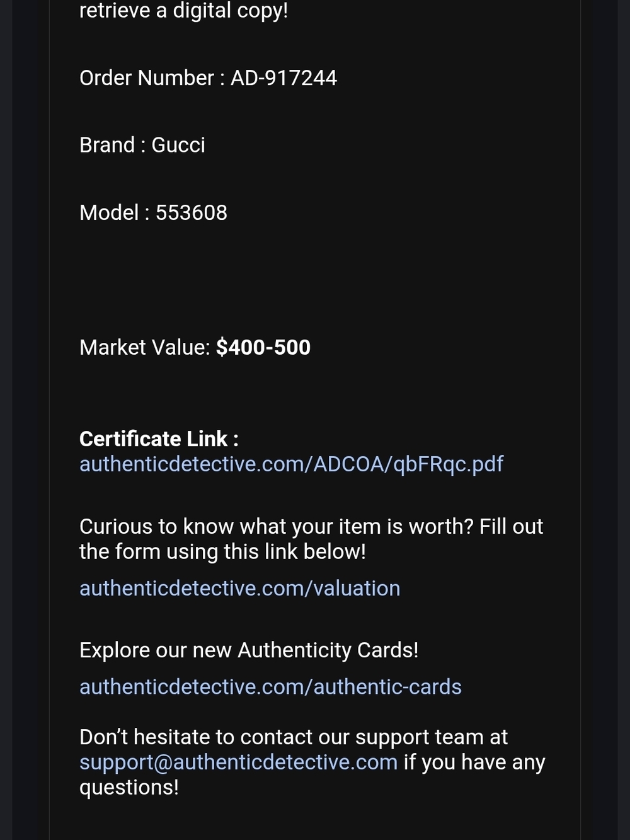Click the bold $400-500 value
The width and height of the screenshot is (630, 840).
click(263, 348)
